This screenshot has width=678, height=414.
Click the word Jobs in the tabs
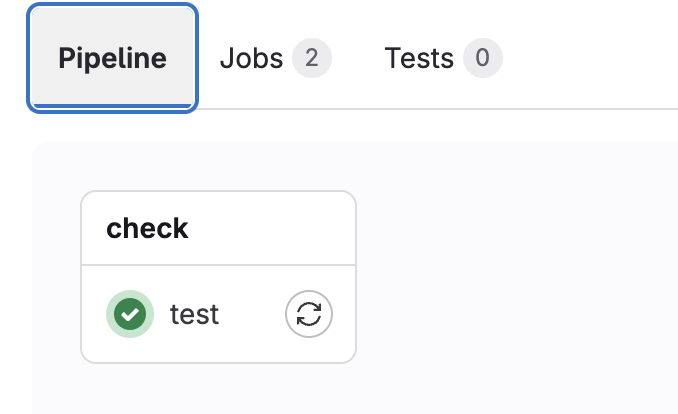(x=251, y=58)
